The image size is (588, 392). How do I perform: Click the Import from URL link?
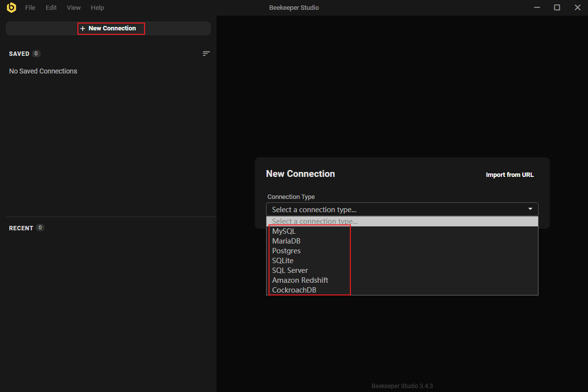pyautogui.click(x=510, y=175)
